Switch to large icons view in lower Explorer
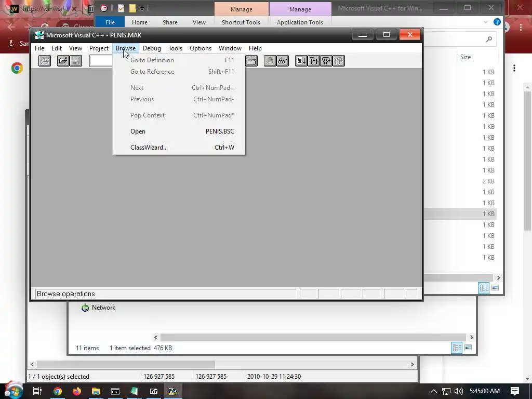Viewport: 532px width, 399px height. [468, 348]
